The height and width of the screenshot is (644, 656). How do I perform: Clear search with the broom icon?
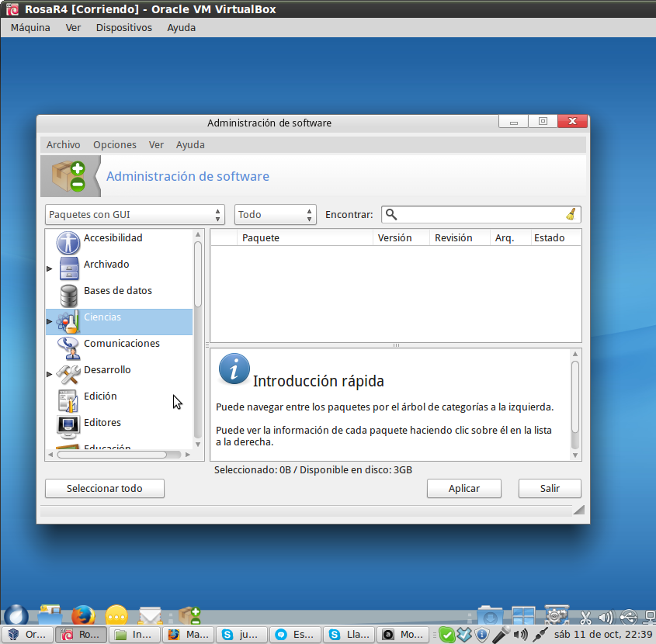571,215
